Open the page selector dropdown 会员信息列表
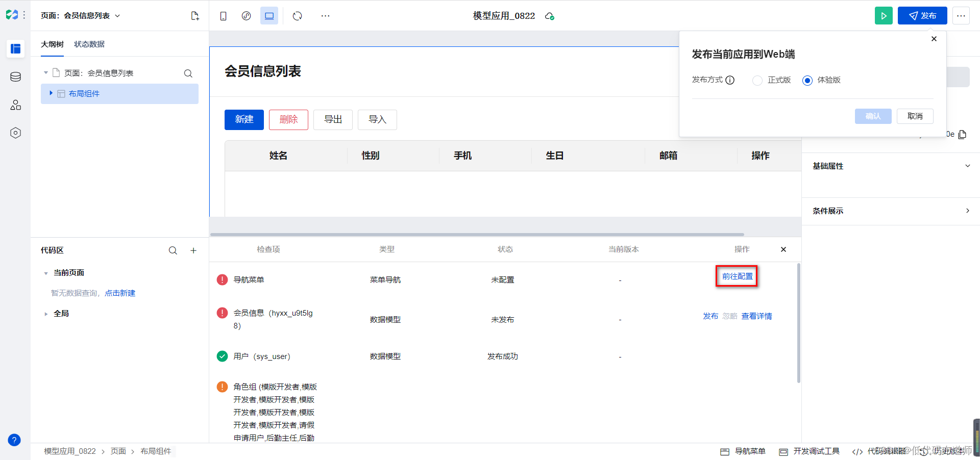The height and width of the screenshot is (460, 980). click(81, 16)
